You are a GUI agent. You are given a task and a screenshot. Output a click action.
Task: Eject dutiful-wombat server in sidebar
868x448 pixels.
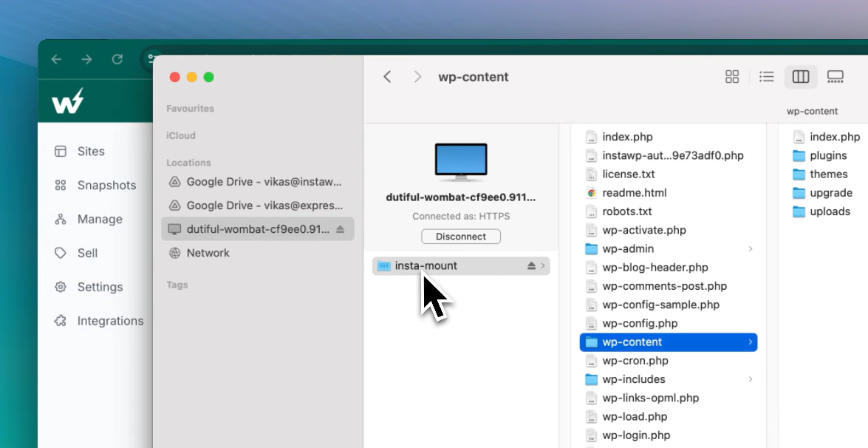[341, 229]
